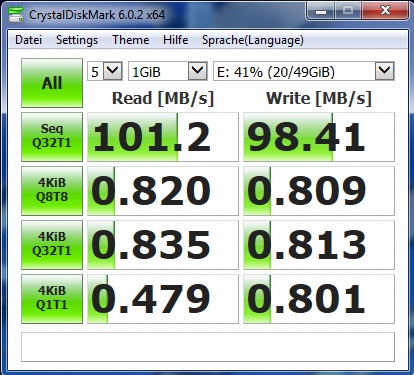The width and height of the screenshot is (414, 375).
Task: Open the Sprache(Language) menu
Action: coord(253,40)
